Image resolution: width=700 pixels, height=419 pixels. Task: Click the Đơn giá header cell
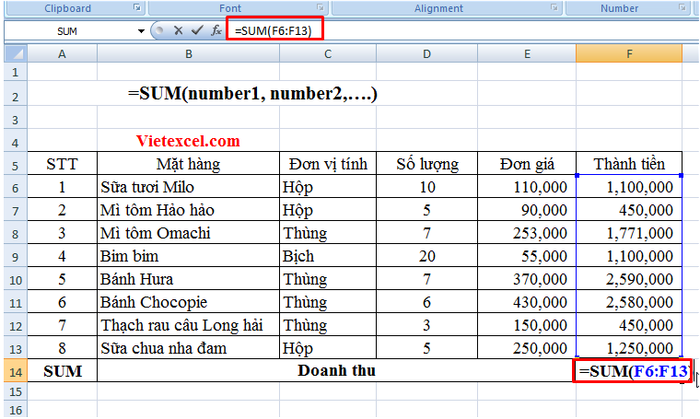pos(527,164)
